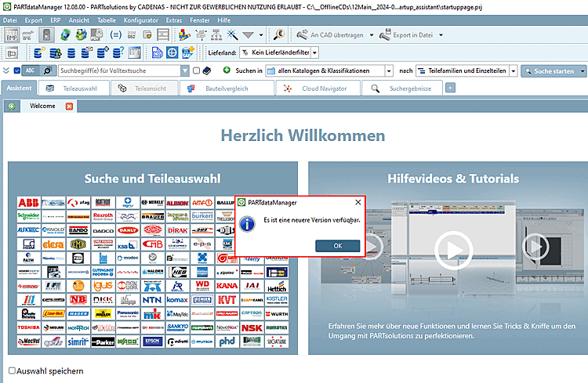Click the ABB catalog logo
The image size is (588, 383).
click(28, 203)
